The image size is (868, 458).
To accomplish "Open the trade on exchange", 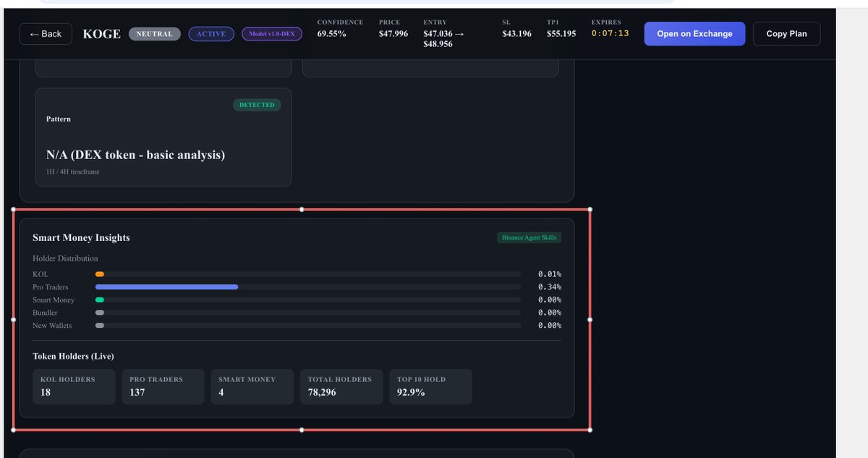I will point(694,34).
